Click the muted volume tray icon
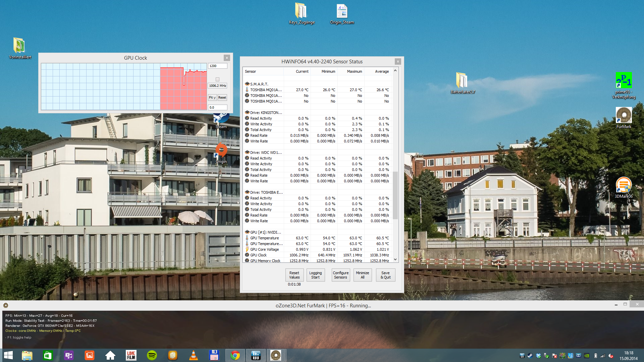This screenshot has height=362, width=644. click(611, 356)
